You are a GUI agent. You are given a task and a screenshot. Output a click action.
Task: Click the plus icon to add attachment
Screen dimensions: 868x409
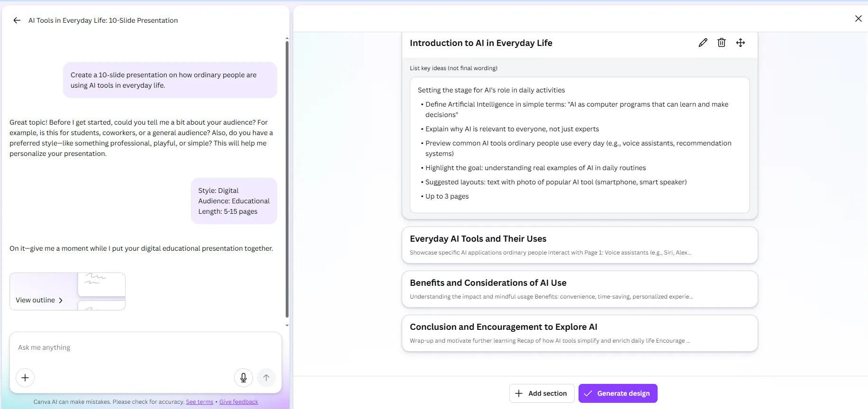[x=25, y=378]
